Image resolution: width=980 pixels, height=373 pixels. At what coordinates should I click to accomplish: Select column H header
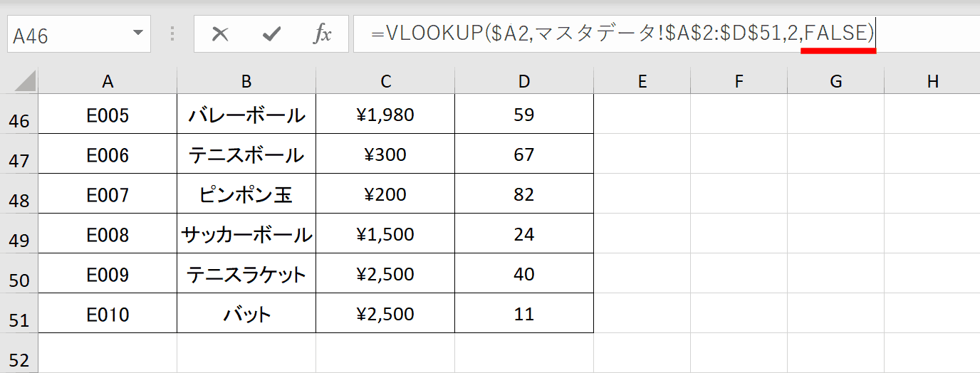point(932,81)
